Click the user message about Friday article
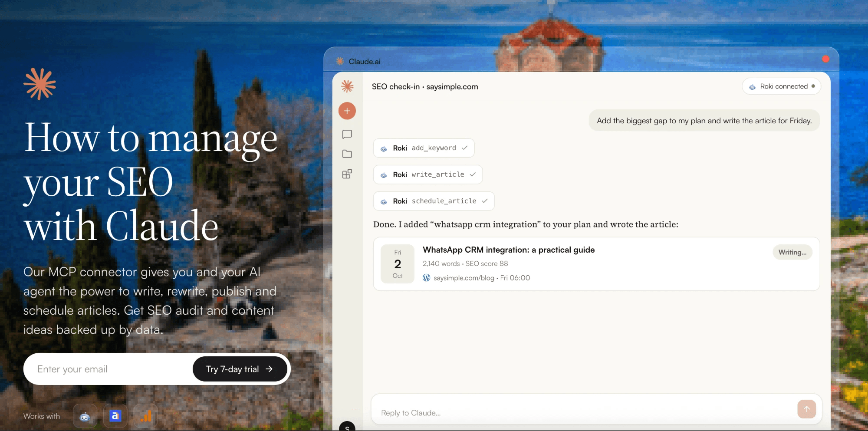This screenshot has width=868, height=431. point(704,121)
